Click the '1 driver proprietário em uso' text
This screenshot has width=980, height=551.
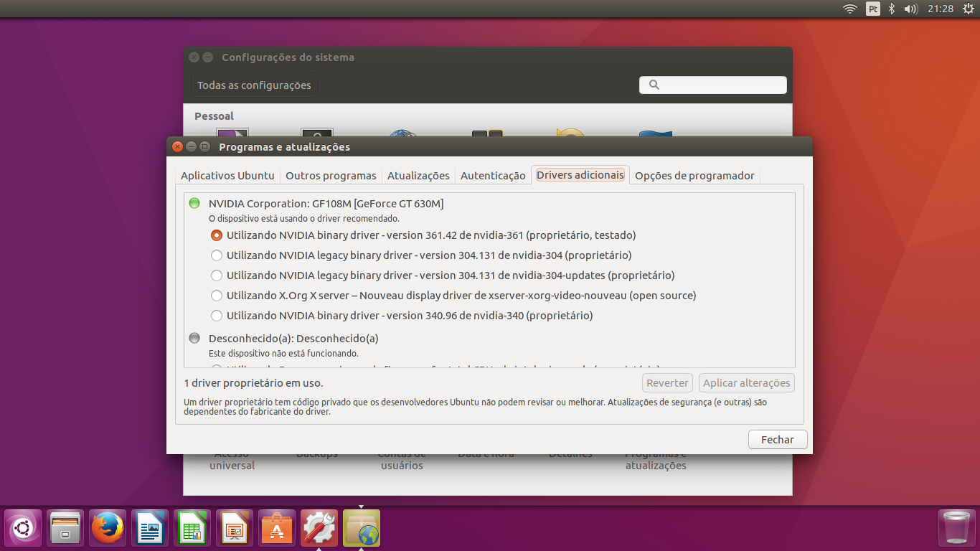[x=254, y=383]
